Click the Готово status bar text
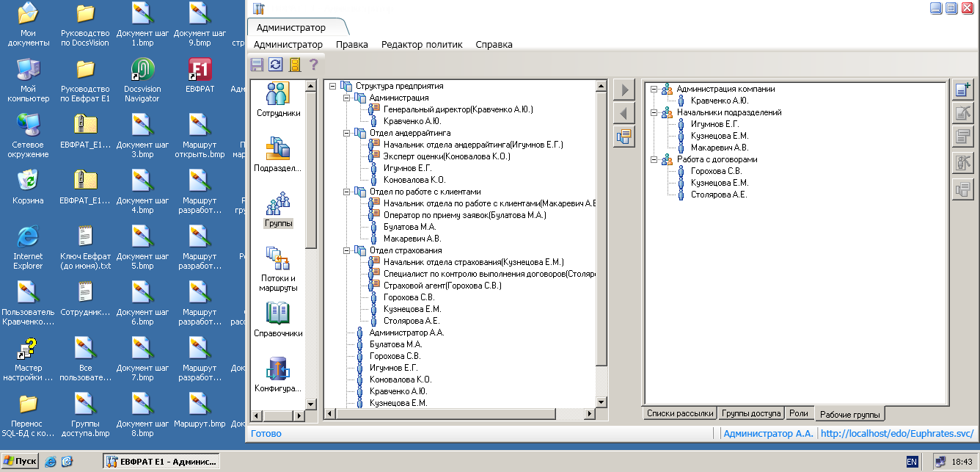 pos(266,434)
